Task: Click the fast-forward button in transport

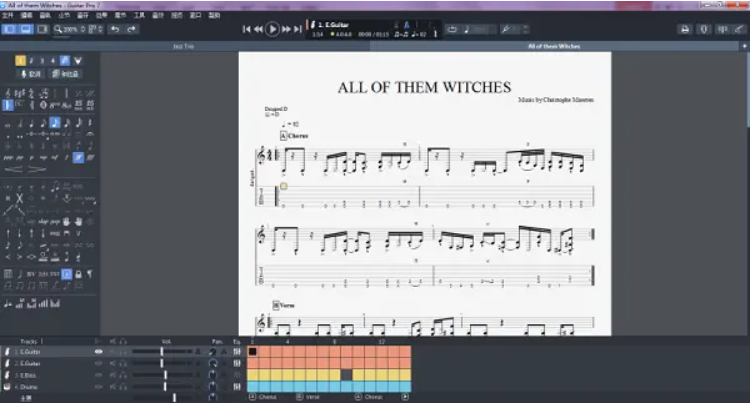Action: pyautogui.click(x=287, y=30)
